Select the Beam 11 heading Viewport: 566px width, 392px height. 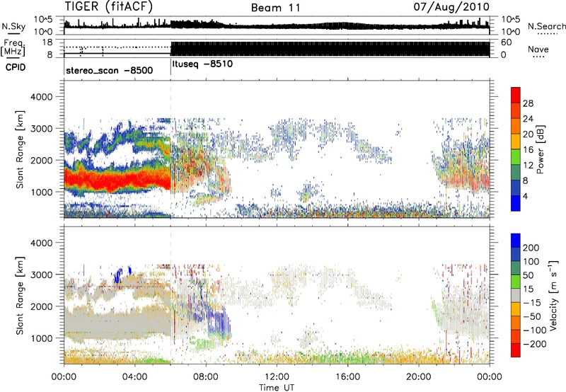[276, 8]
